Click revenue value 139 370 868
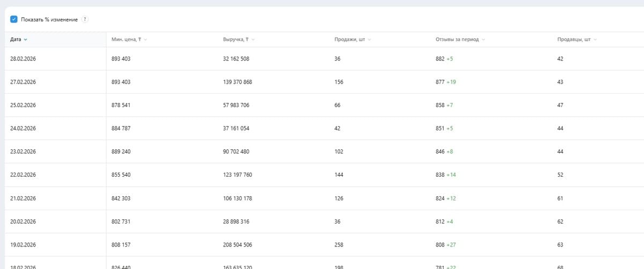Screen dimensions: 644x269 pyautogui.click(x=238, y=82)
